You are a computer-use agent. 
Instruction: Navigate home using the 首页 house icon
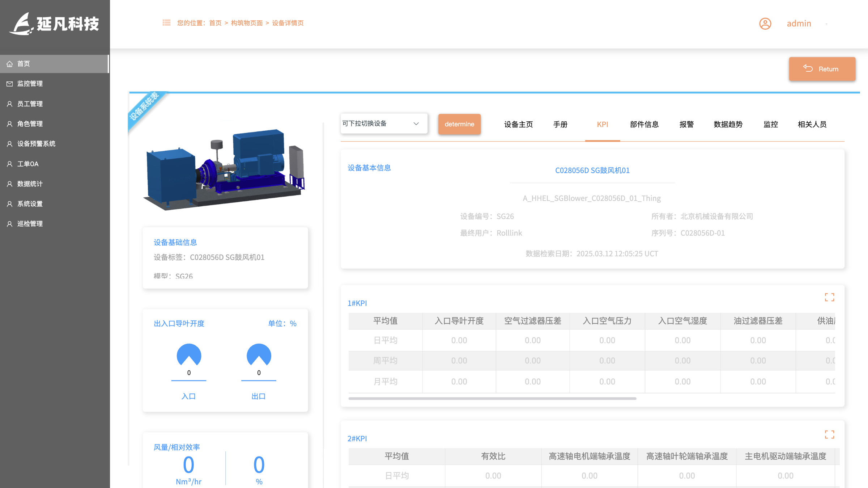(x=10, y=64)
